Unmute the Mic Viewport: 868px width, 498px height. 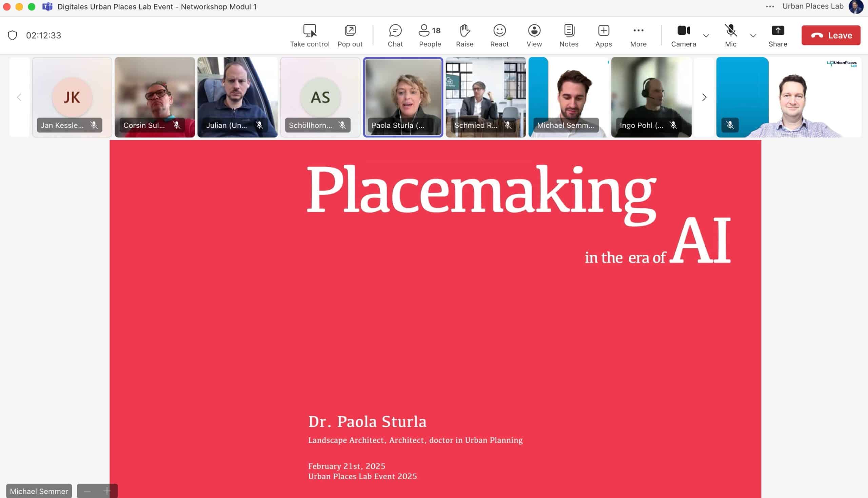pyautogui.click(x=730, y=35)
